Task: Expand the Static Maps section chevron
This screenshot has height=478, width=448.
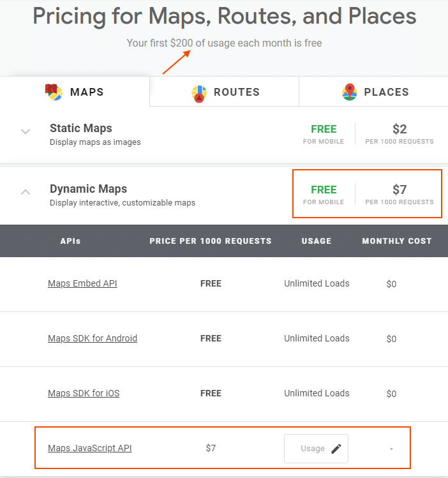Action: 26,131
